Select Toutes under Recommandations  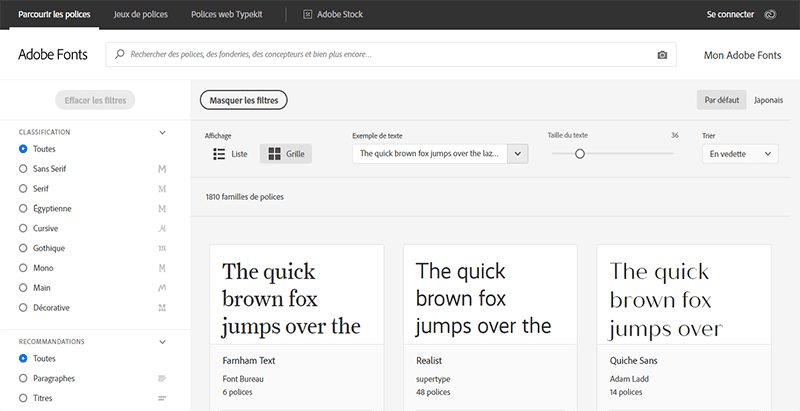pos(22,358)
